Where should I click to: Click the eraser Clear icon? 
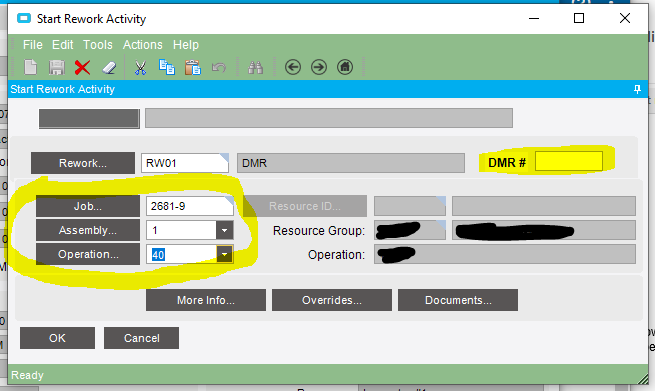(x=109, y=68)
